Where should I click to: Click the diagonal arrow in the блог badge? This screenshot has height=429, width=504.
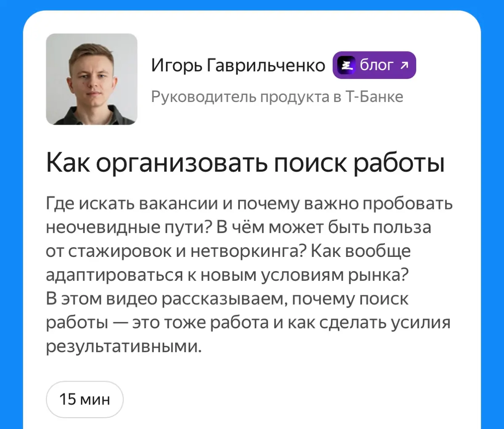405,64
